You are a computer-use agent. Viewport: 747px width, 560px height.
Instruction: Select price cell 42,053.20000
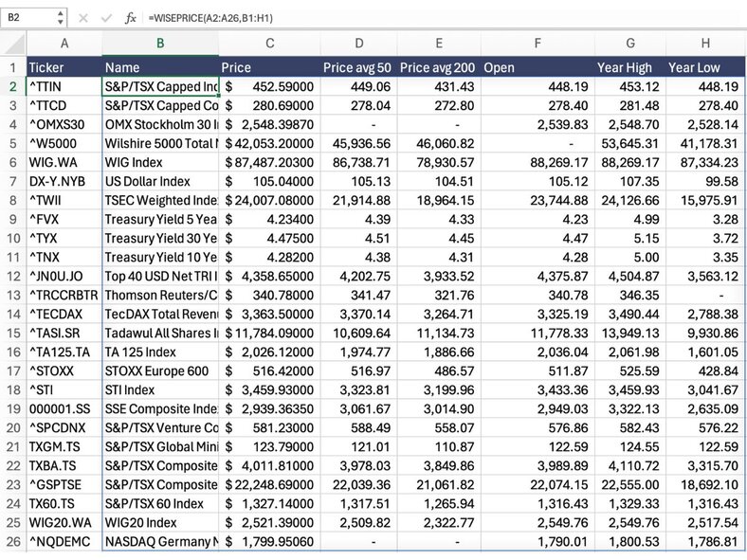pyautogui.click(x=269, y=144)
